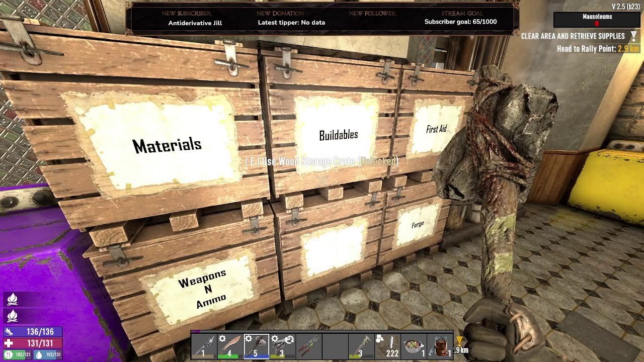644x362 pixels.
Task: Click Head to Rally Point text
Action: (x=586, y=49)
